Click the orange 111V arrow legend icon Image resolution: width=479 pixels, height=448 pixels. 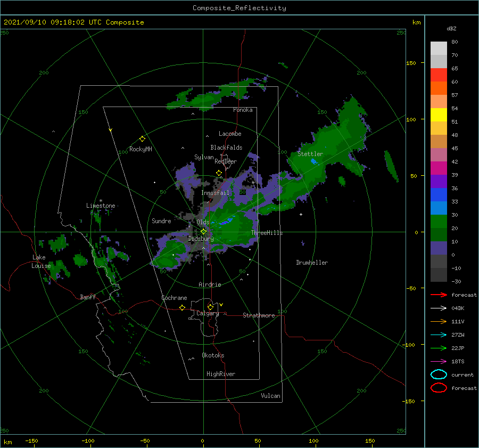(x=439, y=321)
